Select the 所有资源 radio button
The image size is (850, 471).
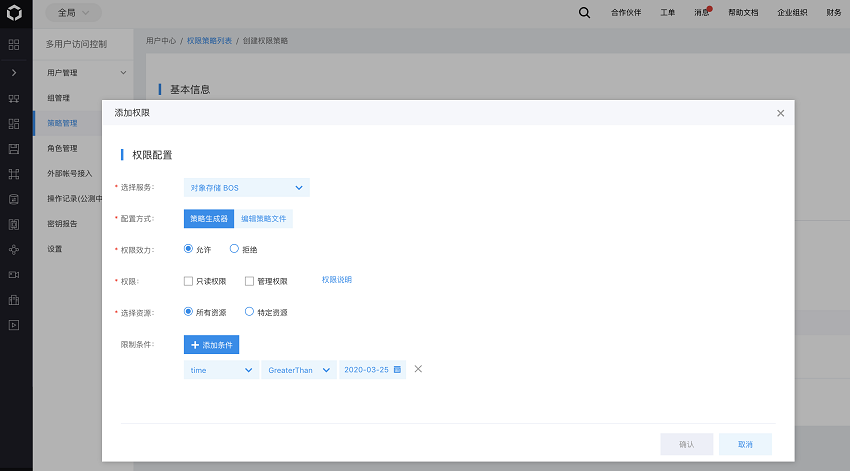(188, 312)
